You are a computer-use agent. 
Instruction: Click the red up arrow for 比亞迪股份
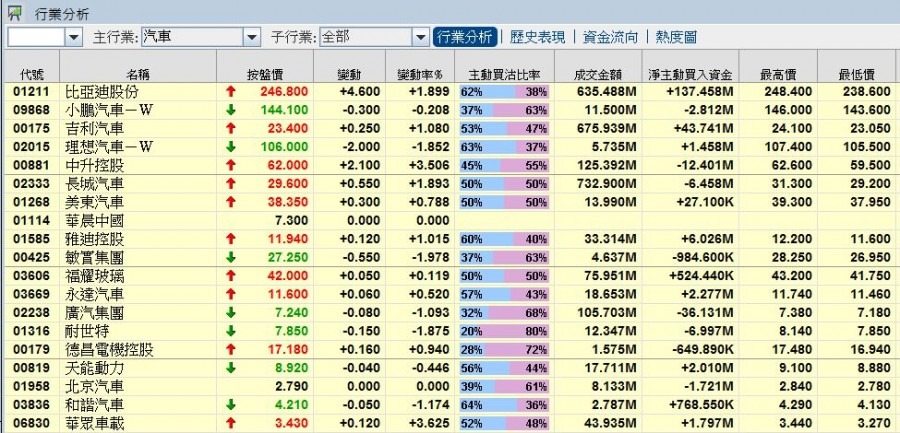(x=230, y=91)
